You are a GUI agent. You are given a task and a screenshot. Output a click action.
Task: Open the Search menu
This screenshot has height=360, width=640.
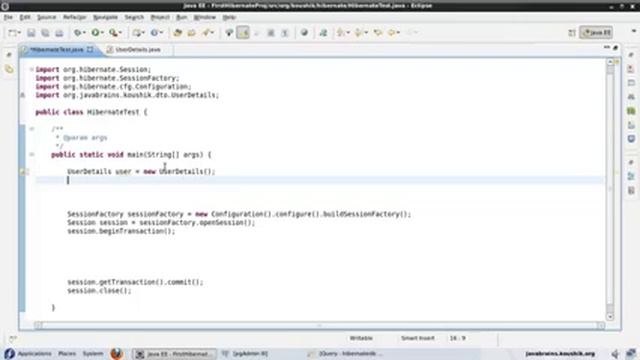(x=134, y=17)
